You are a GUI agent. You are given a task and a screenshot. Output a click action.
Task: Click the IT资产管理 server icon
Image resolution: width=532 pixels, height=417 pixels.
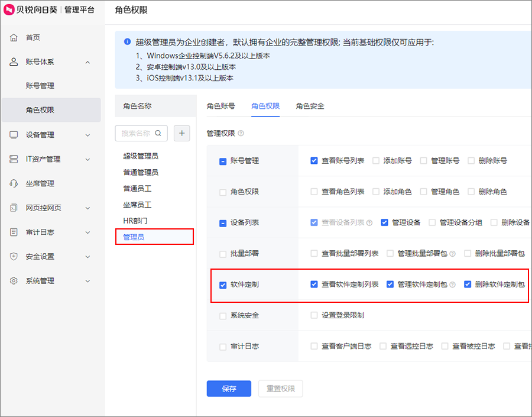(14, 159)
